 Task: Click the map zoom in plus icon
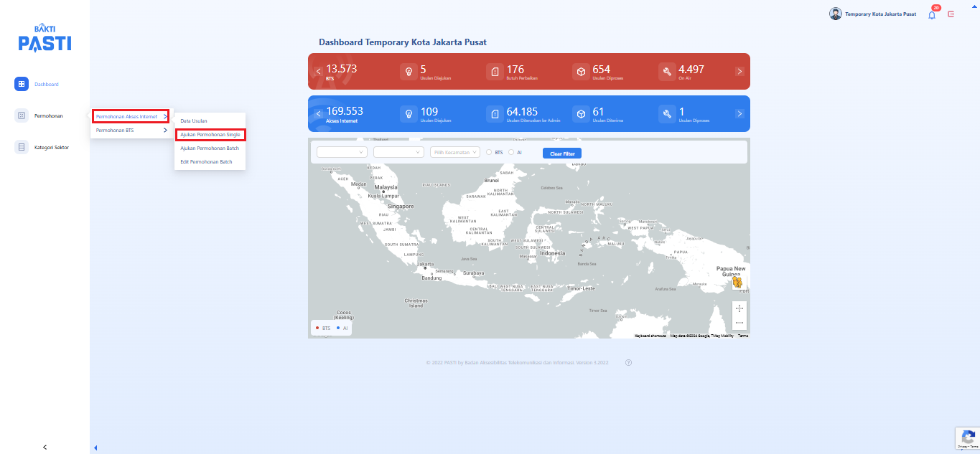[739, 308]
